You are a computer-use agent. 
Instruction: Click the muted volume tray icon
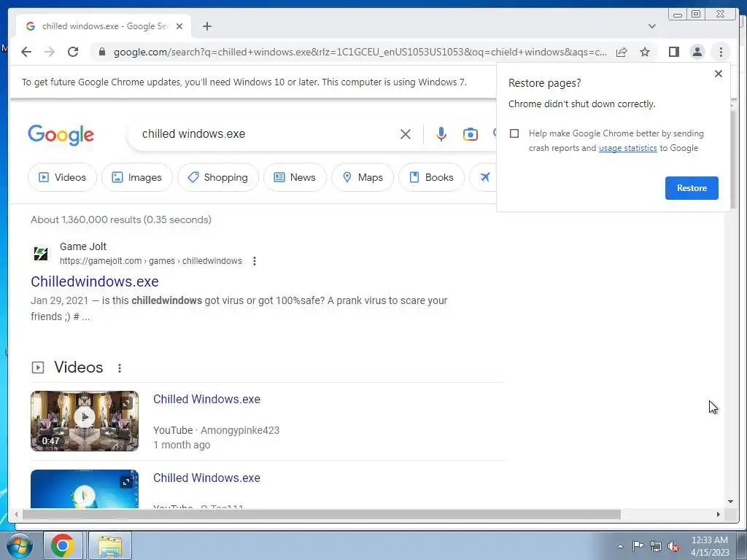pos(673,547)
